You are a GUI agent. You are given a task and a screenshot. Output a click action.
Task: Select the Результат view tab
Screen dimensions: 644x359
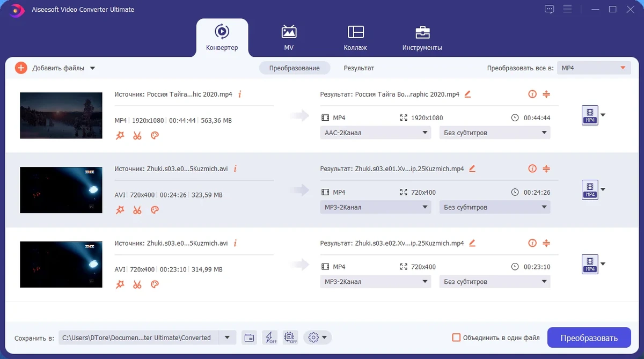click(x=359, y=68)
